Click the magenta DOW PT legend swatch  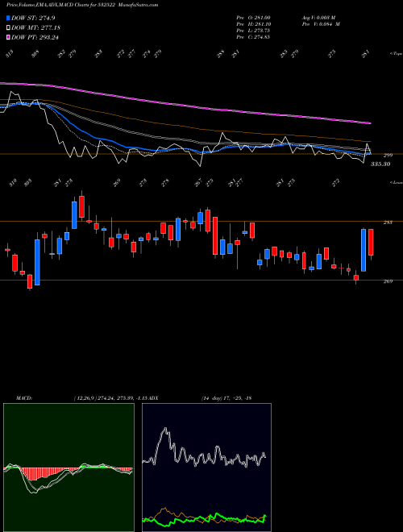pyautogui.click(x=8, y=37)
